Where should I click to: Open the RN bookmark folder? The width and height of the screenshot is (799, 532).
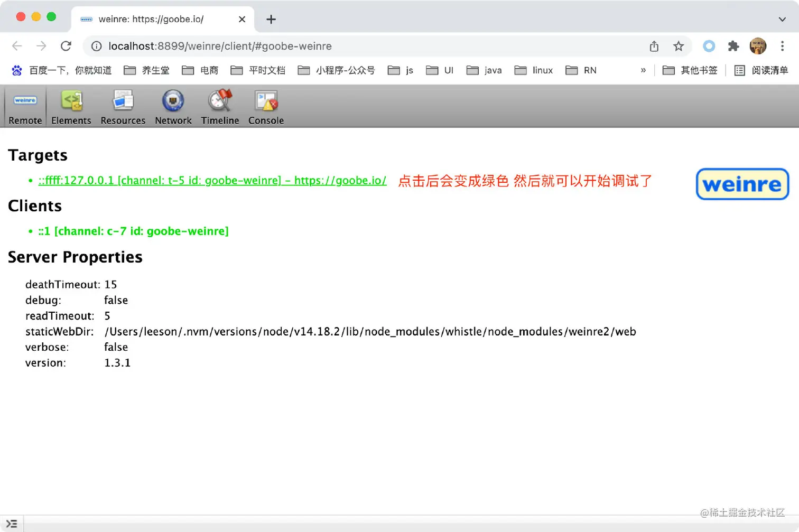tap(581, 70)
